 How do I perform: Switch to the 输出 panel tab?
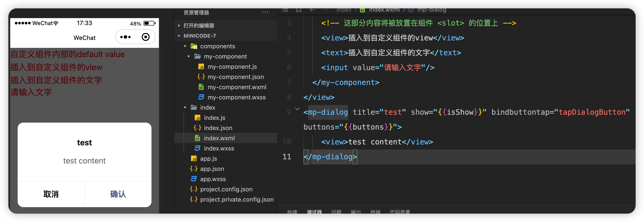tap(356, 212)
